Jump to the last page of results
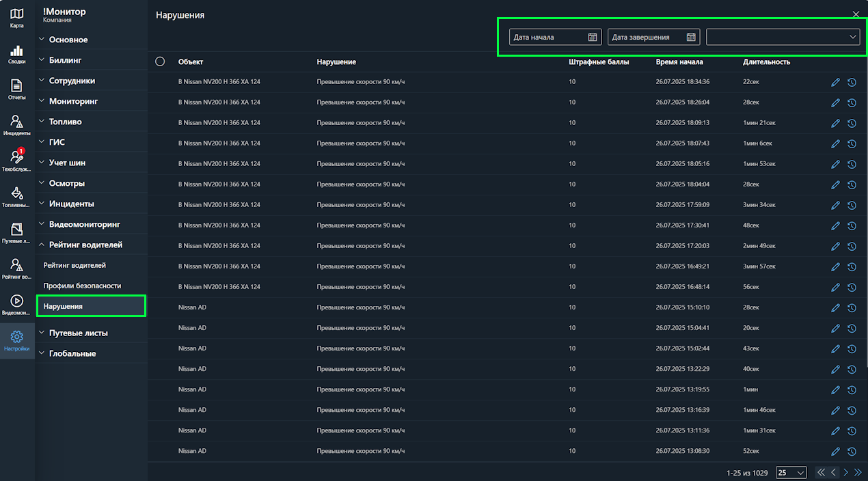 tap(858, 473)
